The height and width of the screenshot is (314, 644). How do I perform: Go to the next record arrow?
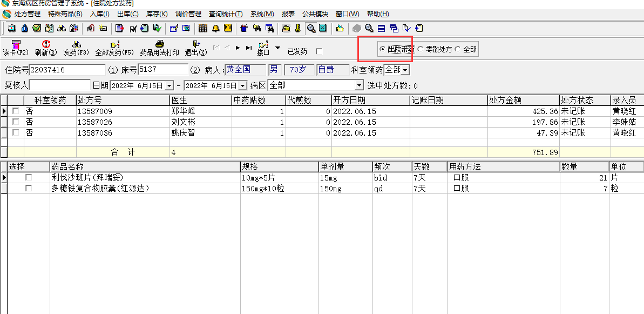pyautogui.click(x=238, y=48)
